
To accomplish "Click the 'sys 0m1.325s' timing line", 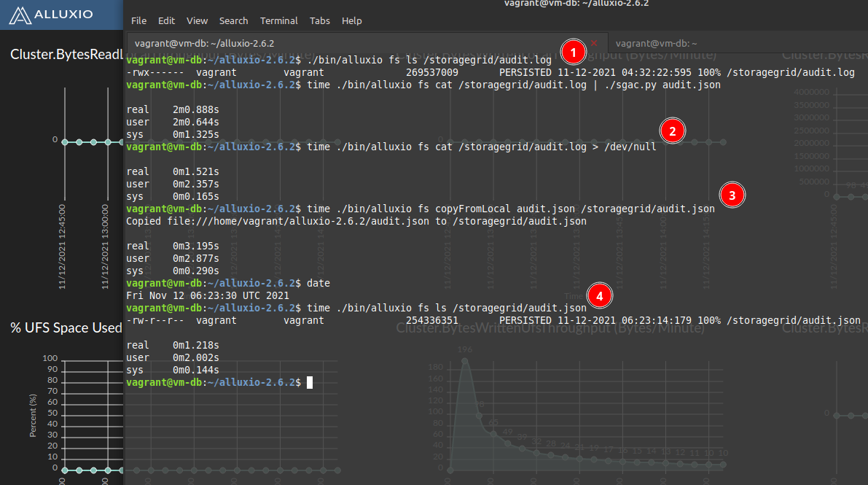I will [173, 135].
